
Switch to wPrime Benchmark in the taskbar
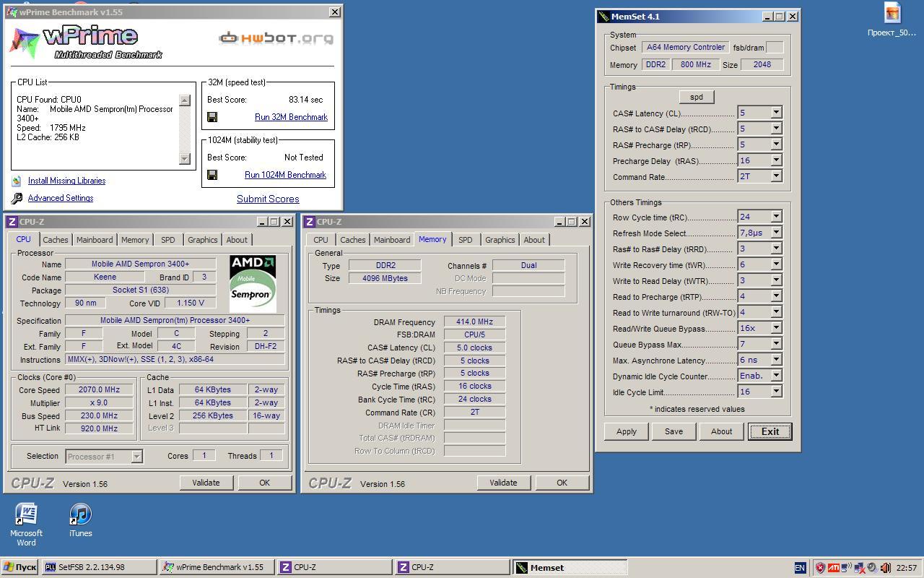(217, 567)
